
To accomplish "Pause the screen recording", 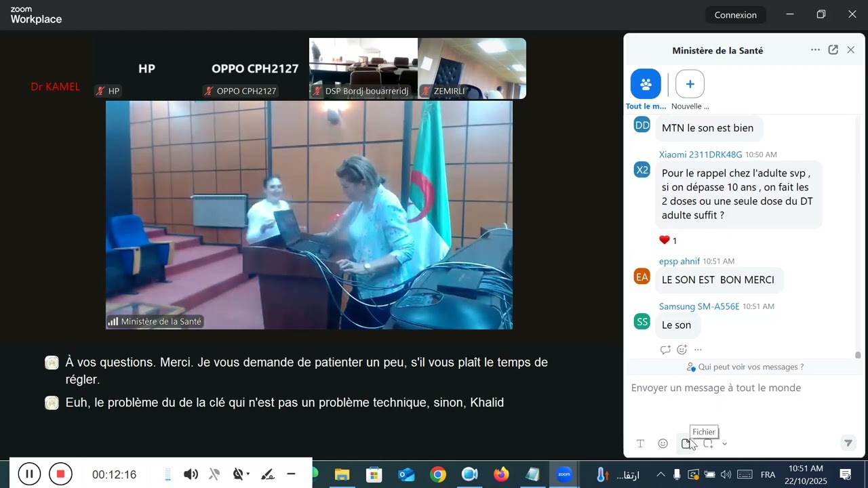I will coord(29,474).
